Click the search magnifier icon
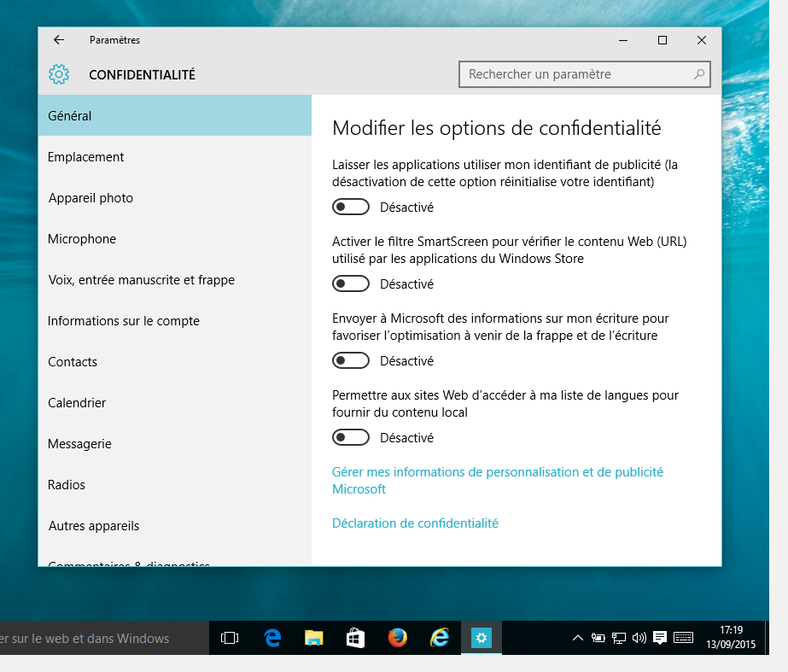Image resolution: width=788 pixels, height=672 pixels. (x=699, y=74)
